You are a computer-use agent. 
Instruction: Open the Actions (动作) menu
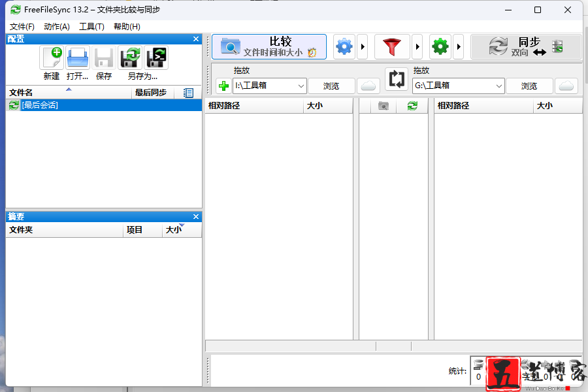pos(57,27)
